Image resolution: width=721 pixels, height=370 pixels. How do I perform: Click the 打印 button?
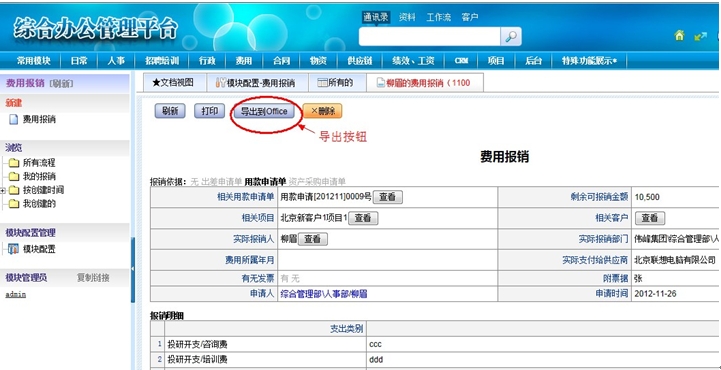(x=209, y=111)
